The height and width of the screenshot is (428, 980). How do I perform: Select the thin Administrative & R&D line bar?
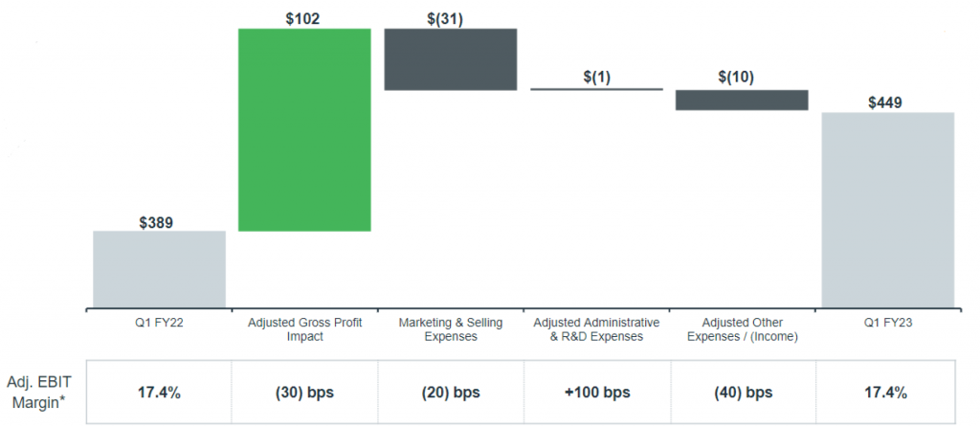click(596, 89)
